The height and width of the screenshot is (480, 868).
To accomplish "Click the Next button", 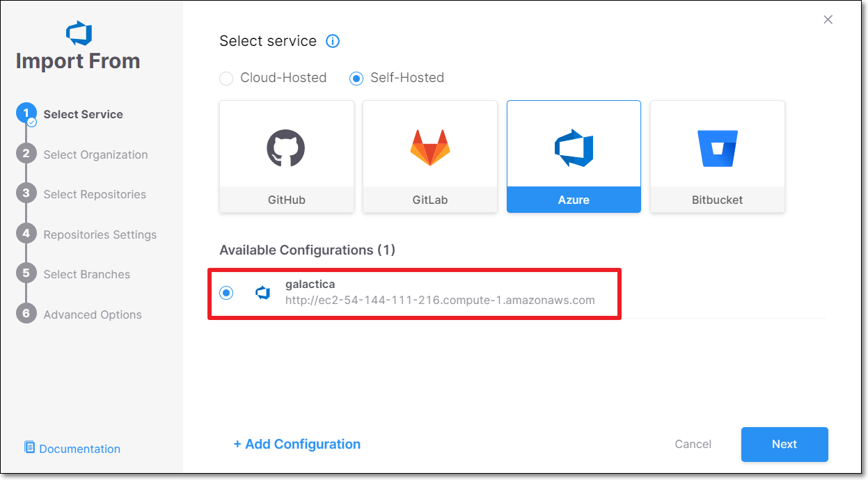I will [x=784, y=445].
